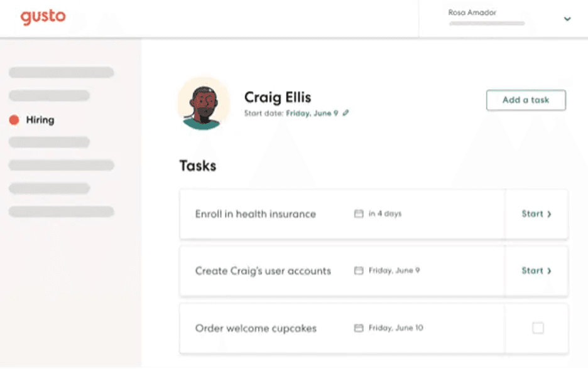Expand the Rosa Amador account dropdown
Viewport: 588px width, 369px height.
click(567, 19)
